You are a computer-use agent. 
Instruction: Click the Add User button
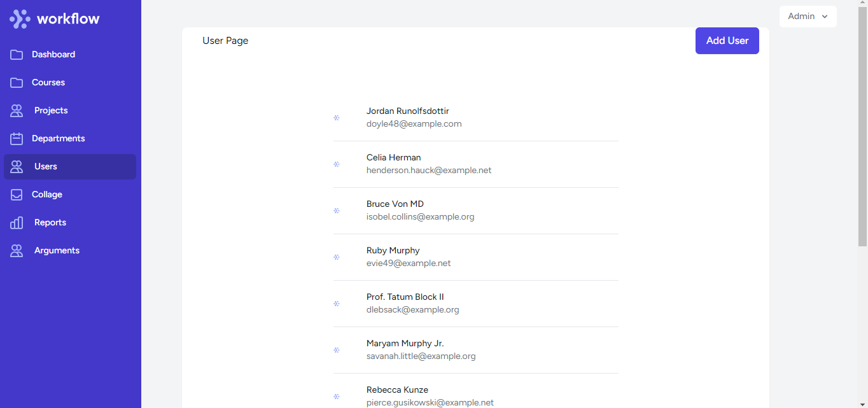[727, 40]
